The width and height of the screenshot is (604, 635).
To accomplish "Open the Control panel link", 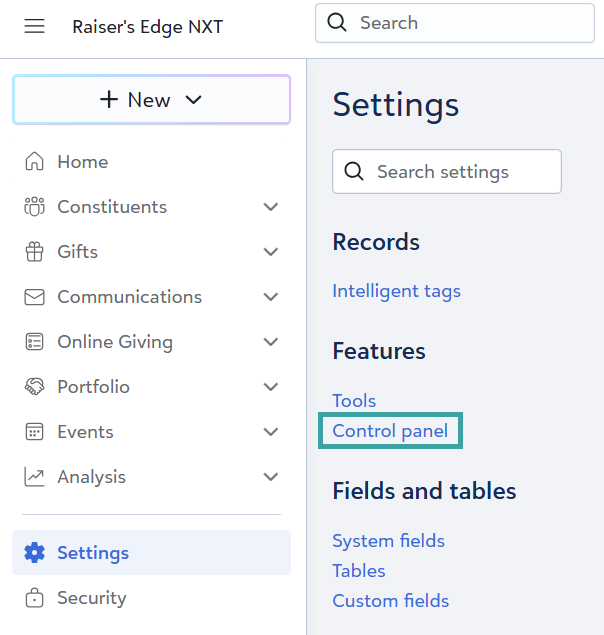I will pos(390,431).
